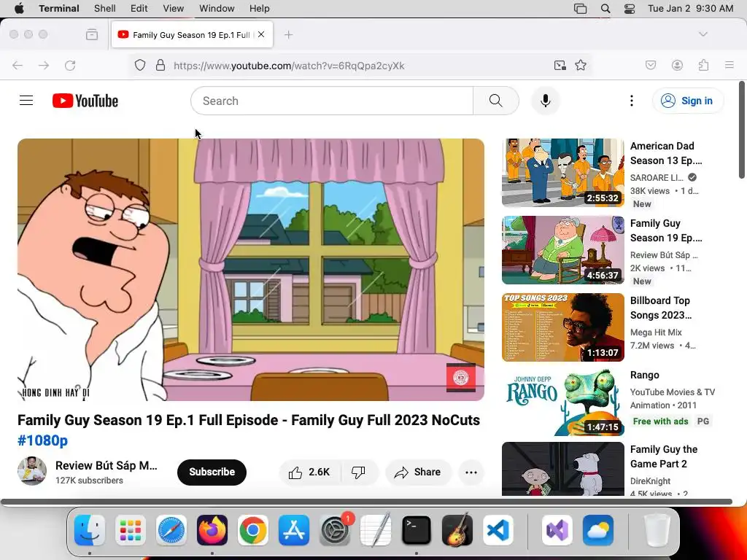Subscribe to Review Bút Sáp channel
This screenshot has width=747, height=560.
212,472
